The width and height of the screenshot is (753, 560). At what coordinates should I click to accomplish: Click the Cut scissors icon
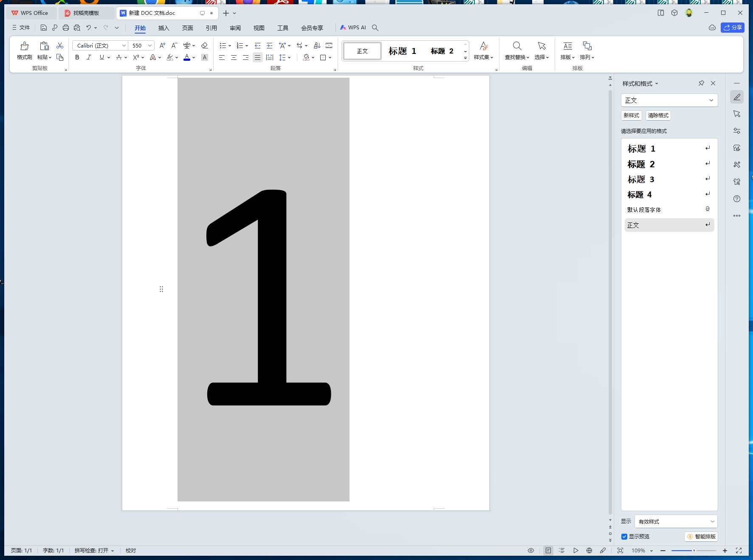click(x=60, y=45)
